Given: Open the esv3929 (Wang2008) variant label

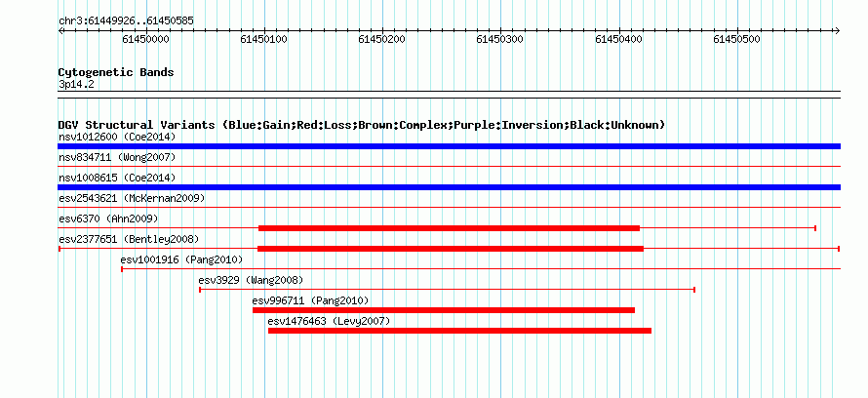Looking at the screenshot, I should tap(252, 280).
